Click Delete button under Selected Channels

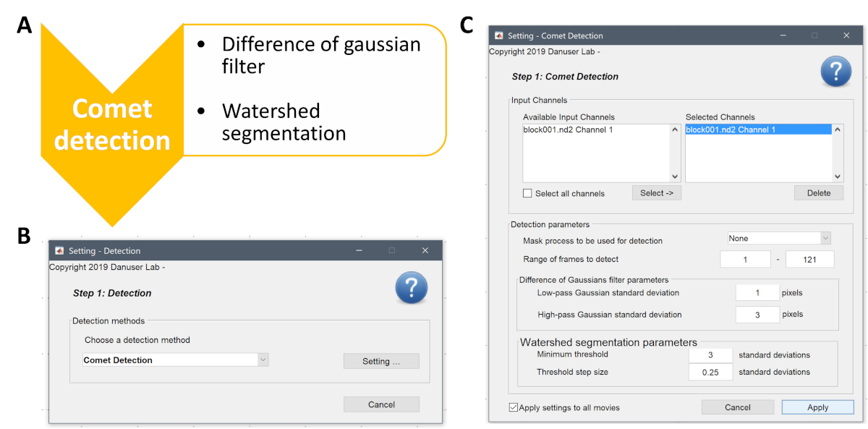818,193
